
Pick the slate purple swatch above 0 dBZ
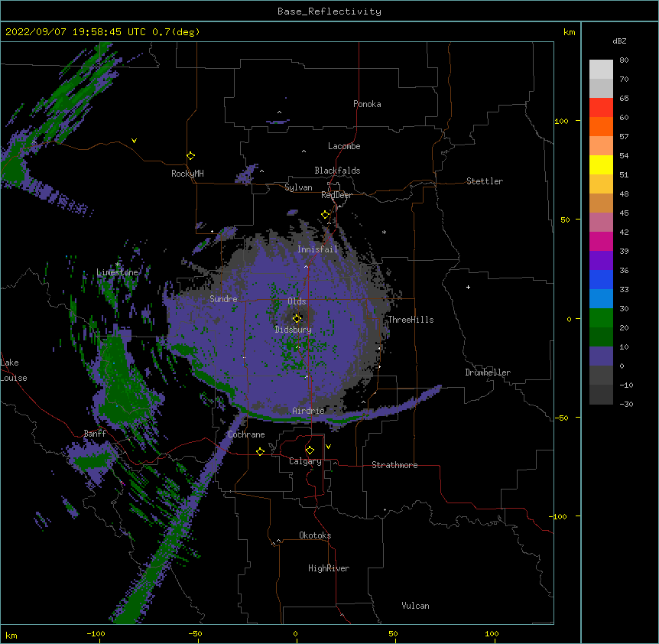(x=601, y=356)
